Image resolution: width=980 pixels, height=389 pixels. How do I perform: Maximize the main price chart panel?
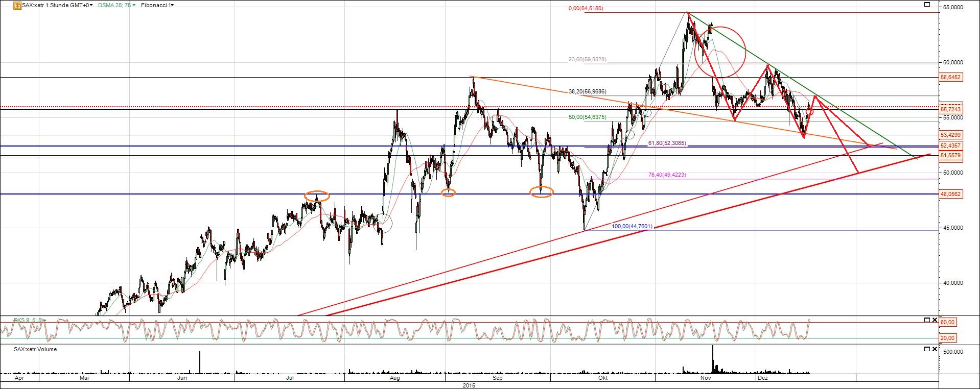927,5
